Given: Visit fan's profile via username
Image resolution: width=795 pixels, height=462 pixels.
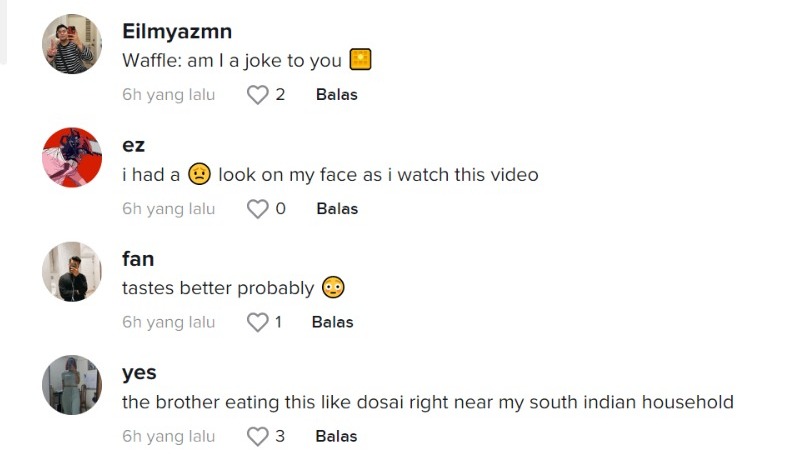Looking at the screenshot, I should 138,259.
